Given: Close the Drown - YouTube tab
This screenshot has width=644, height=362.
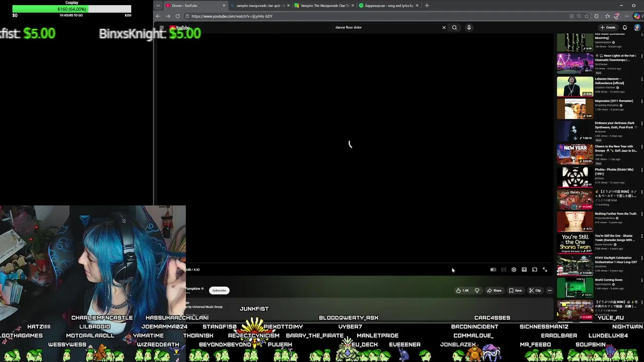Looking at the screenshot, I should point(224,6).
